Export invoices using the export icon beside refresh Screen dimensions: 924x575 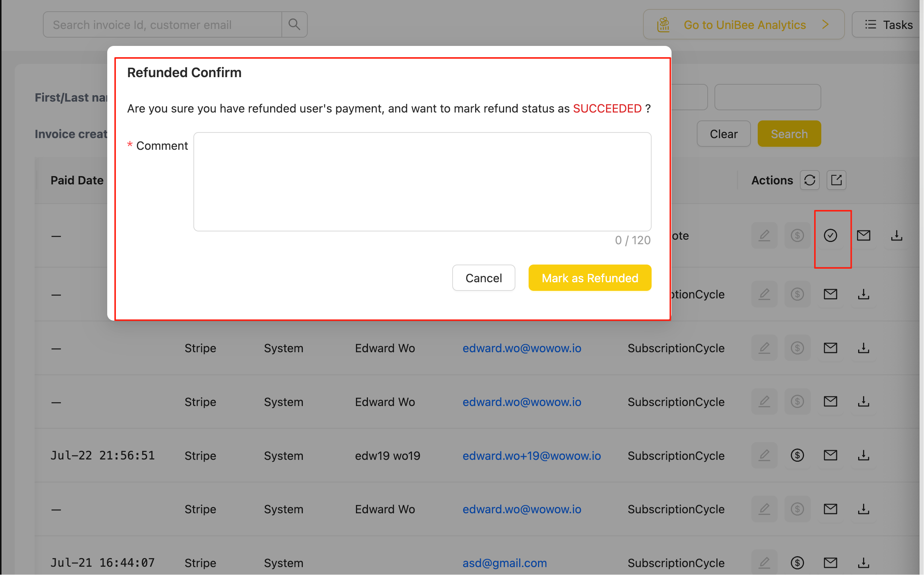836,180
